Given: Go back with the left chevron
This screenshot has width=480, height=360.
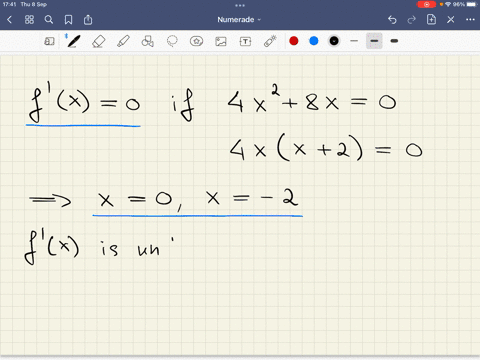Looking at the screenshot, I should 9,20.
